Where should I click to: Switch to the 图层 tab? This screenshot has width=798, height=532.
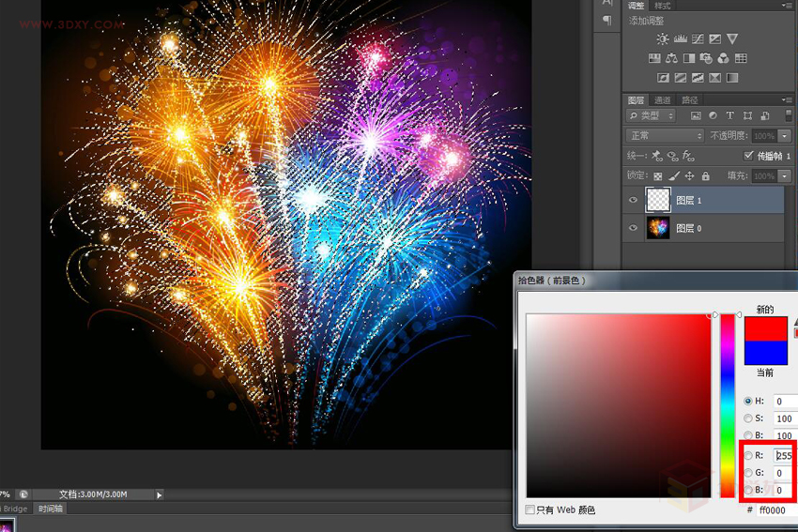(636, 99)
